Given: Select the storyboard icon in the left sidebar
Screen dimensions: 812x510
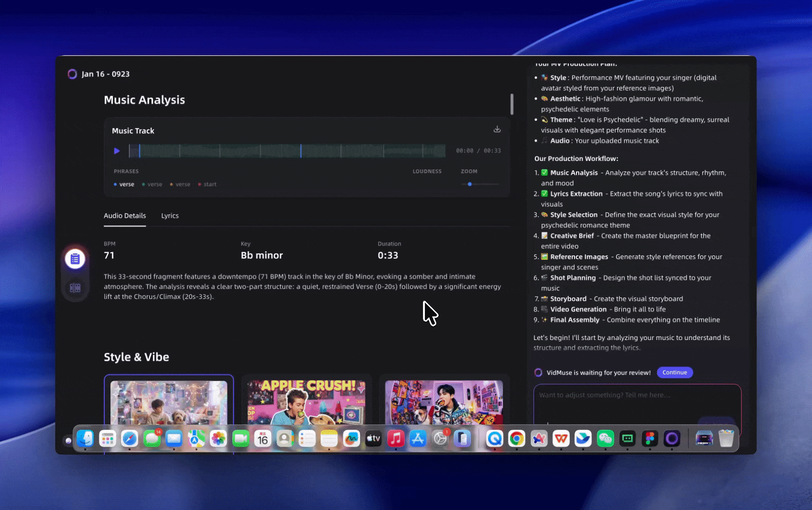Looking at the screenshot, I should coord(75,288).
